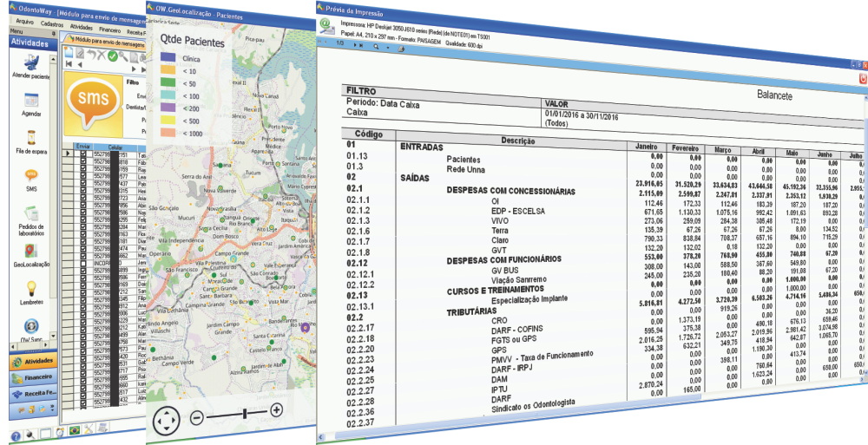Viewport: 868px width, 445px height.
Task: Go to next record in SMS module
Action: [134, 69]
